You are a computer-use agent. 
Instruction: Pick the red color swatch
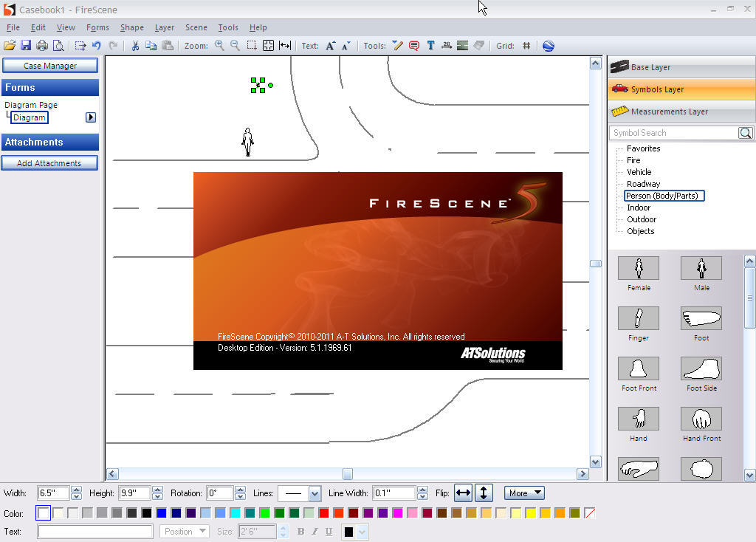pos(323,513)
